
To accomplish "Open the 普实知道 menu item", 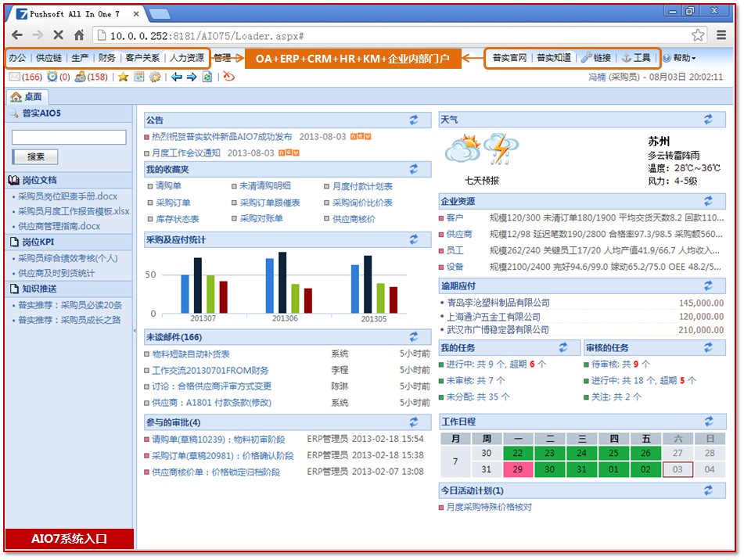I will (554, 58).
